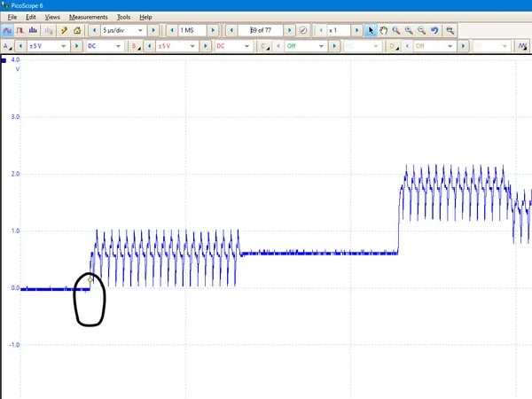532x399 pixels.
Task: Click the buffer number field 69 of 77
Action: pyautogui.click(x=262, y=30)
